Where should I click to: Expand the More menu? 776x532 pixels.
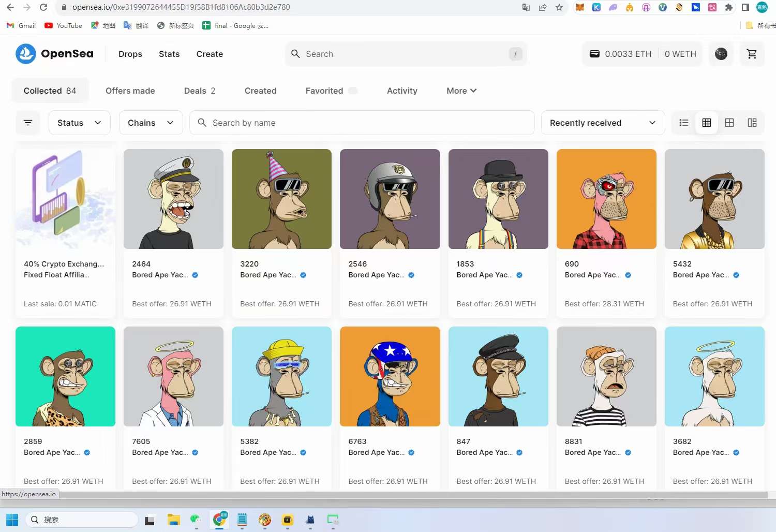point(461,91)
